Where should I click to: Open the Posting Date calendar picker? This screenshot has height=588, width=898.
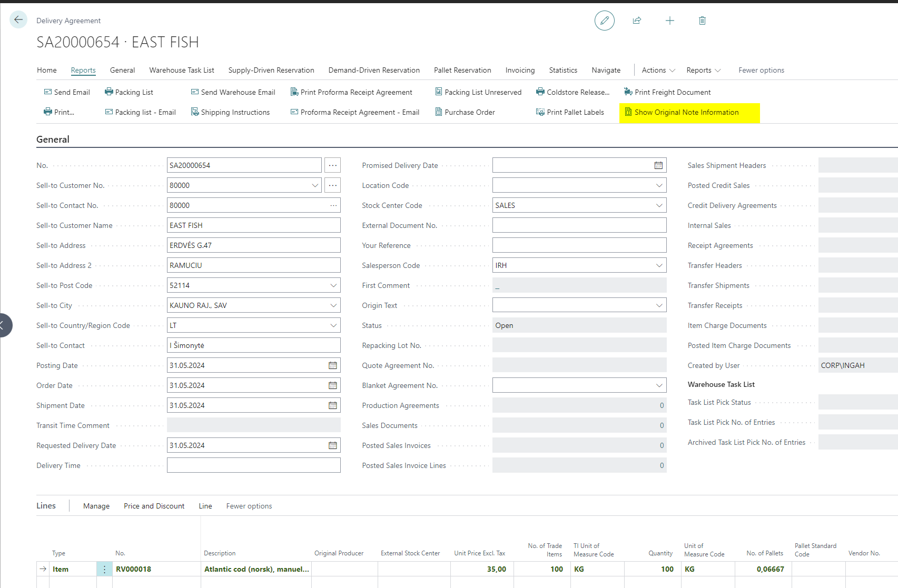[x=332, y=365]
